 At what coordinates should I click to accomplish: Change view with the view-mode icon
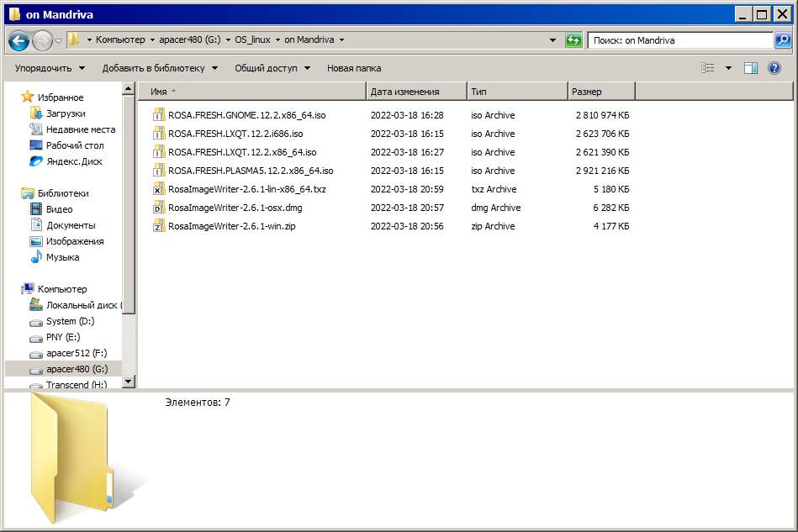point(708,67)
